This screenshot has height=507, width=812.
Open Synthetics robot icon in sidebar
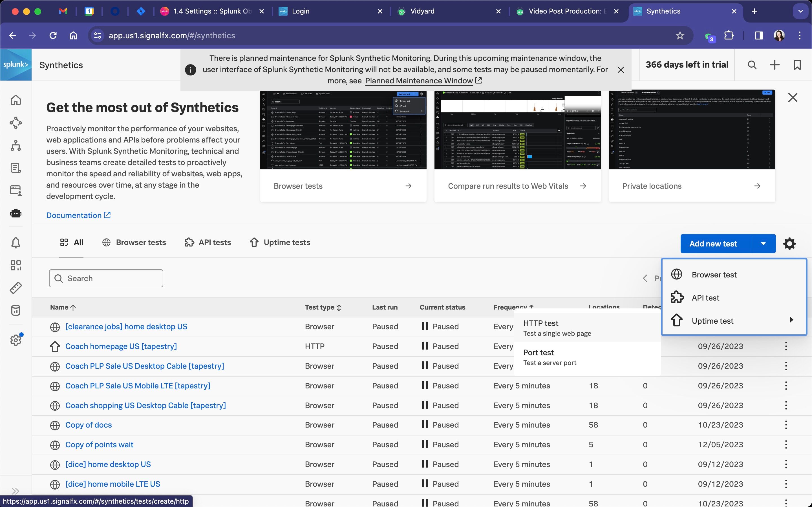[16, 213]
